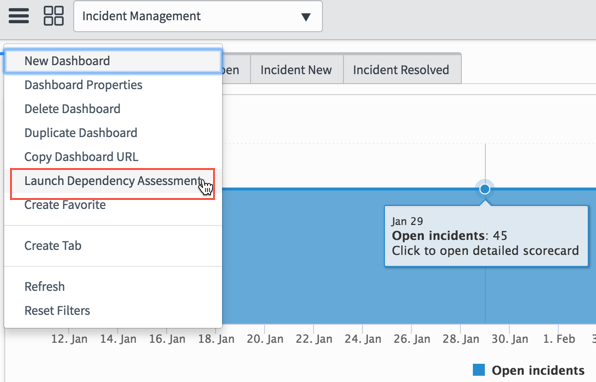596x382 pixels.
Task: Choose Create Favorite menu entry
Action: (113, 204)
